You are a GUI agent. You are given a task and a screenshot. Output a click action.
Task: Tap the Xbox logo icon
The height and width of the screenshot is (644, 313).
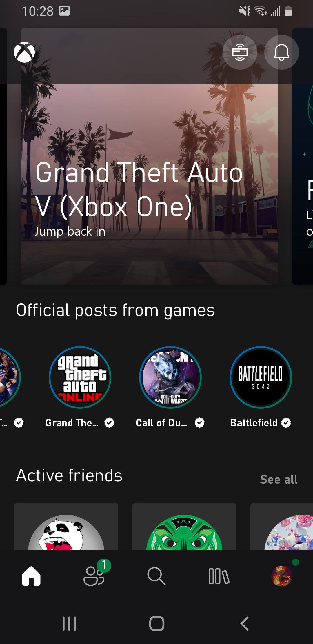[24, 52]
